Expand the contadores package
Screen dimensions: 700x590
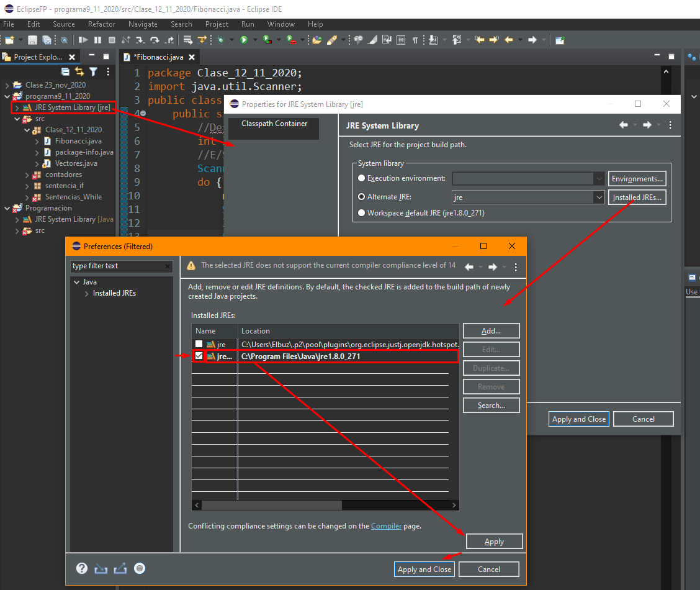(x=27, y=175)
